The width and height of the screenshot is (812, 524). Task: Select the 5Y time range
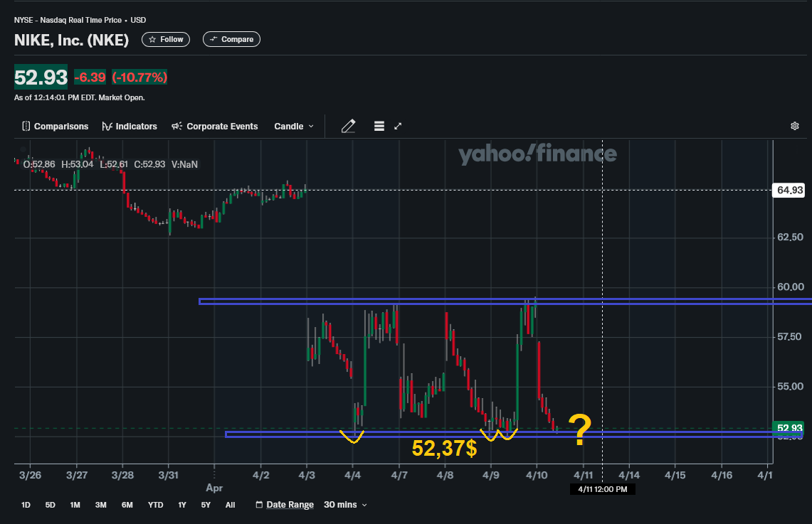point(206,505)
